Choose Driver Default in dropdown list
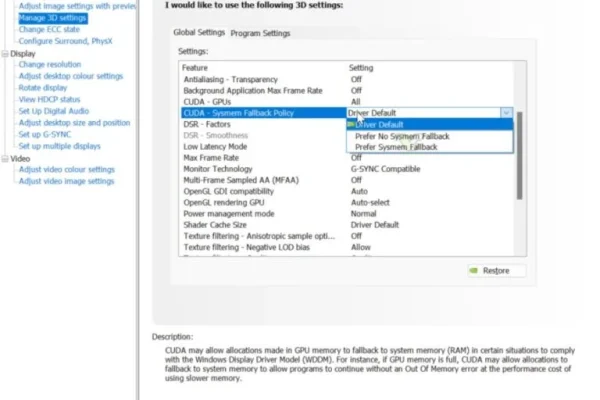Viewport: 600px width, 400px height. (x=429, y=125)
